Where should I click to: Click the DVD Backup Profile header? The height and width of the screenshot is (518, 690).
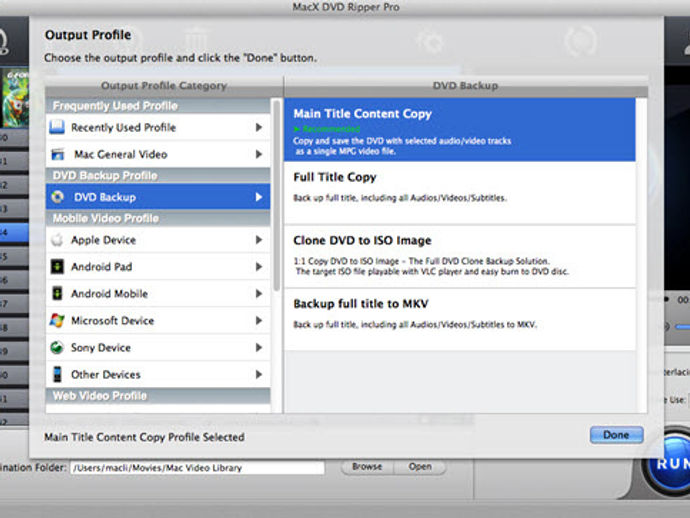click(x=158, y=176)
